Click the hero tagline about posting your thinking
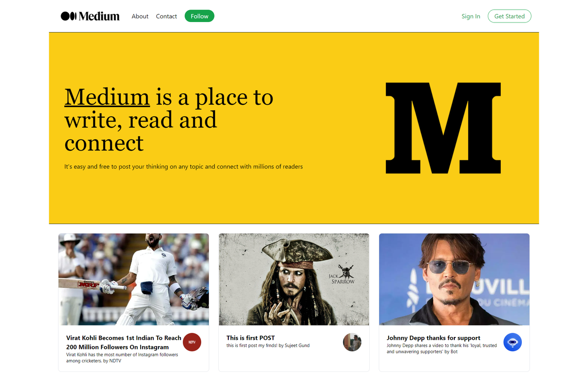588x381 pixels. click(x=183, y=166)
